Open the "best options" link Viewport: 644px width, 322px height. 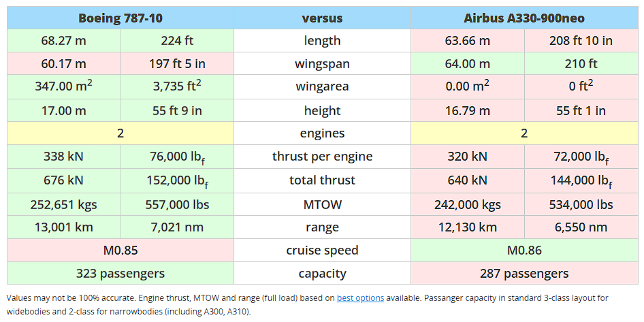click(361, 298)
